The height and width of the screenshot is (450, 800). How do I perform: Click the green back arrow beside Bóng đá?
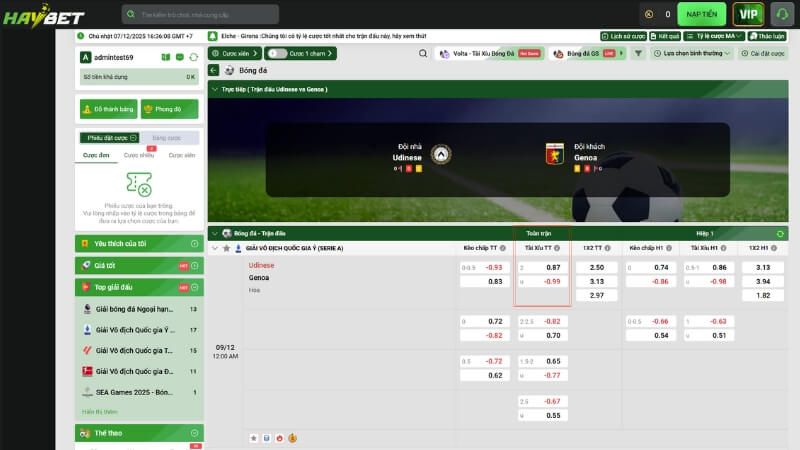pyautogui.click(x=214, y=70)
